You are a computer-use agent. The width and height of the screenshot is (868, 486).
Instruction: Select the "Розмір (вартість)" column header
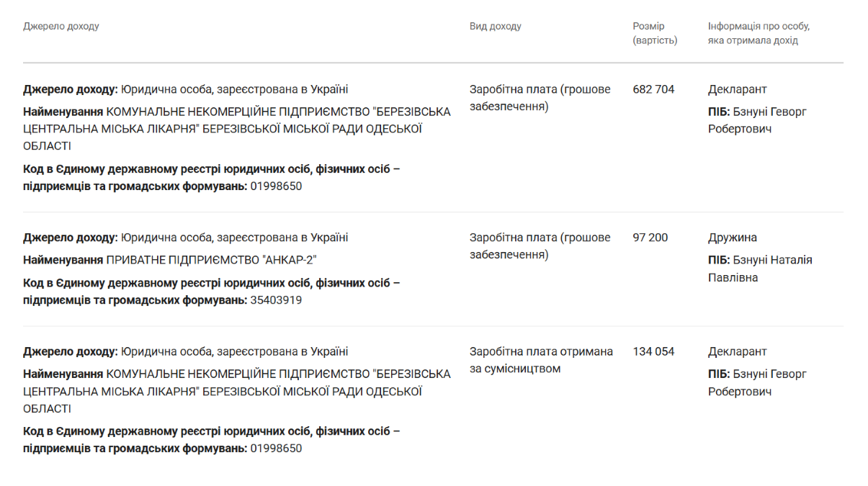(654, 33)
